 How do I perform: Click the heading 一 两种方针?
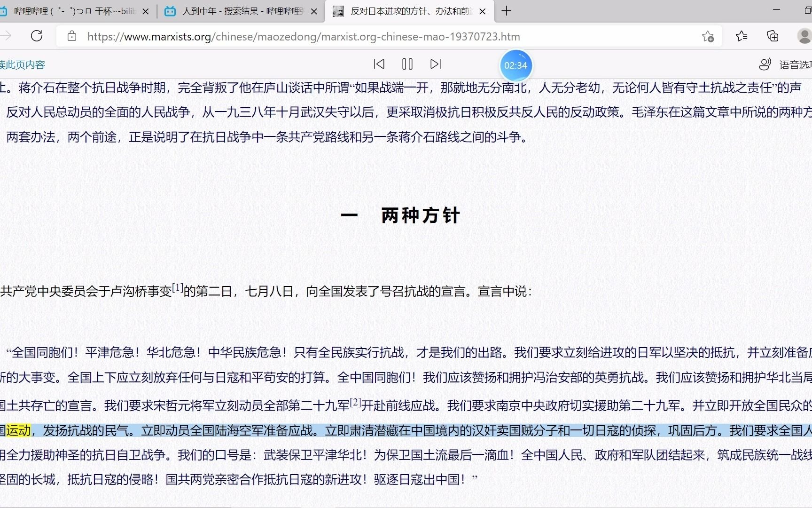(x=400, y=215)
